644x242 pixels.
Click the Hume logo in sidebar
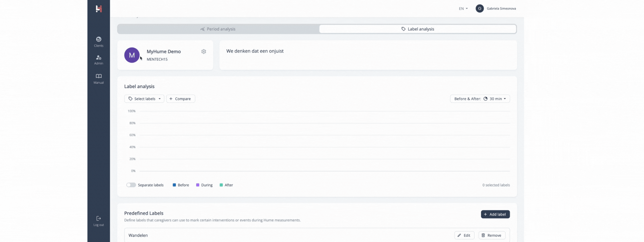[x=99, y=9]
